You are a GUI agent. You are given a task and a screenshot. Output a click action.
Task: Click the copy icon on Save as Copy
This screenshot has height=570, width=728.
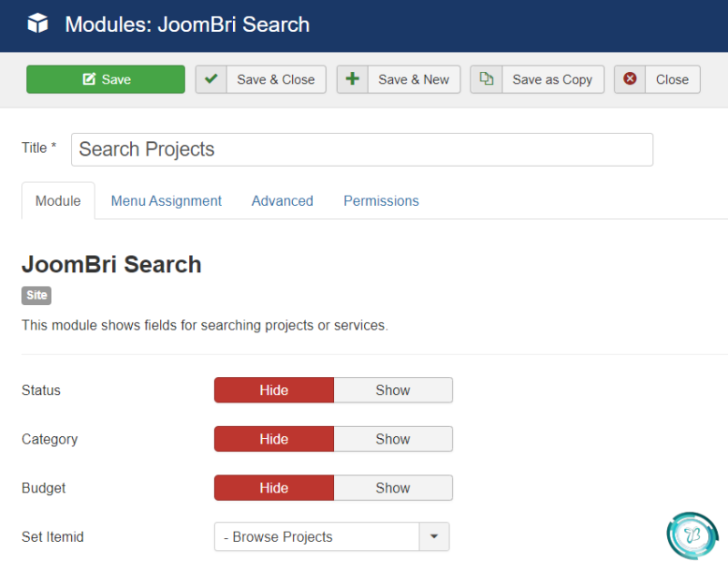point(486,78)
